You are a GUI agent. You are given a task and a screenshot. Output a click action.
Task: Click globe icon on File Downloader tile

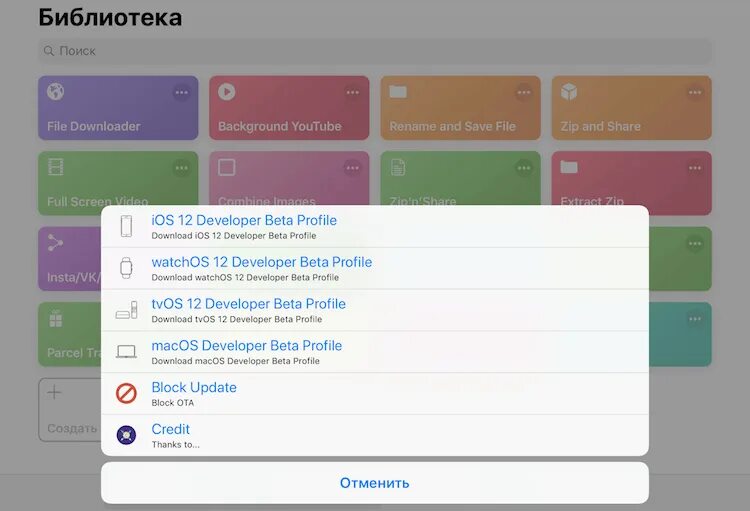click(x=55, y=91)
